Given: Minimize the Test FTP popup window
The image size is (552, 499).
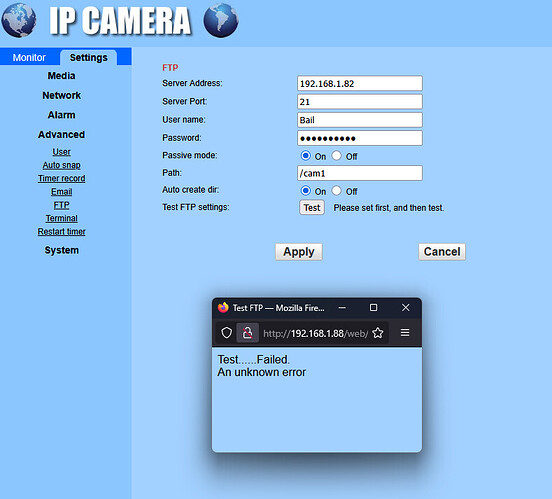Looking at the screenshot, I should (342, 308).
